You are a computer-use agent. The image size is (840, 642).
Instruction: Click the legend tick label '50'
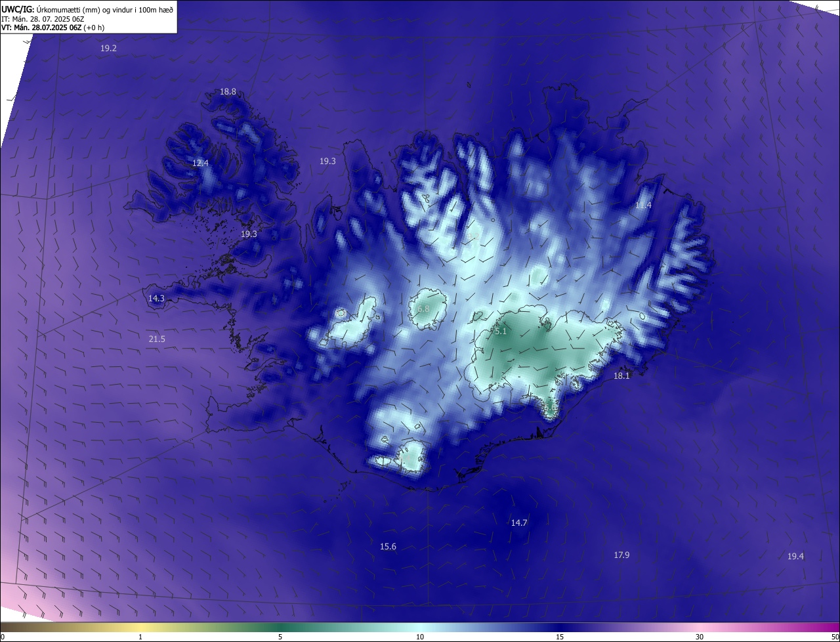(x=835, y=637)
